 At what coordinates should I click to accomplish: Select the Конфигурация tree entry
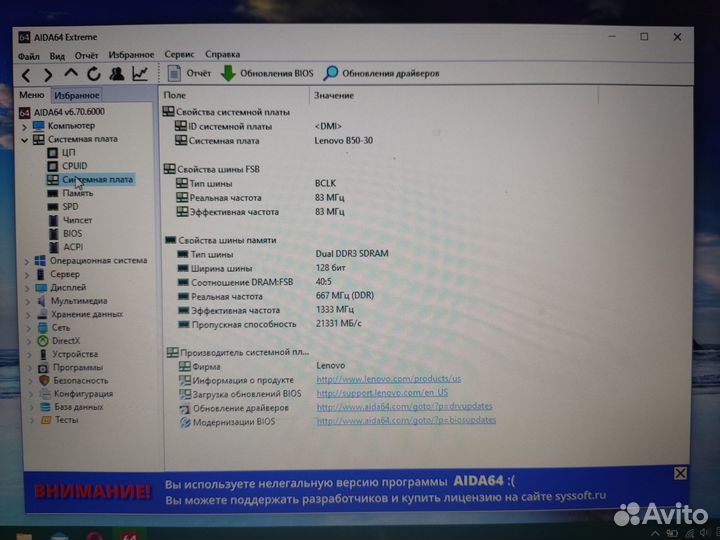point(83,394)
